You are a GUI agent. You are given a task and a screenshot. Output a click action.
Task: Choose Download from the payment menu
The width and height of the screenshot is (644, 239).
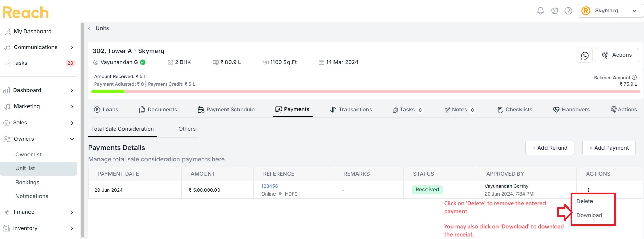589,215
